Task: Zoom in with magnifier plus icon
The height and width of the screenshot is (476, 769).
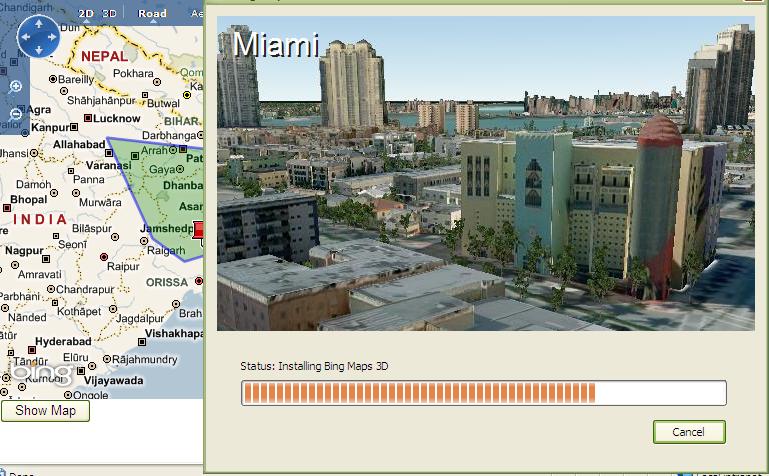Action: (x=15, y=87)
